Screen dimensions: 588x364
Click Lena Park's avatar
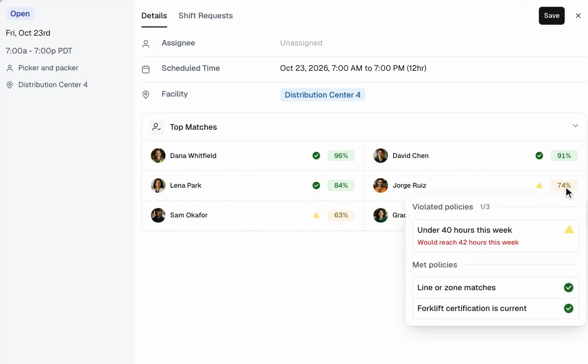click(x=158, y=185)
